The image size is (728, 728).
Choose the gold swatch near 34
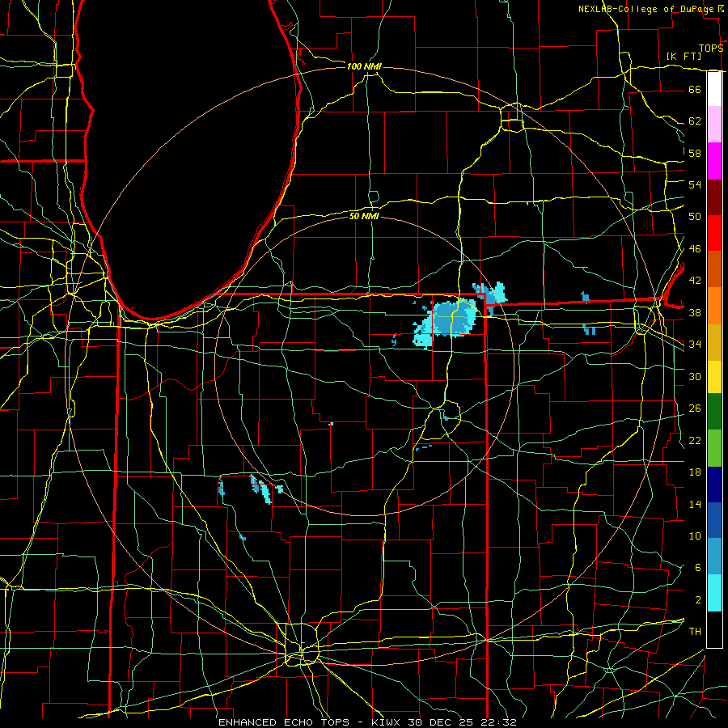click(x=714, y=342)
